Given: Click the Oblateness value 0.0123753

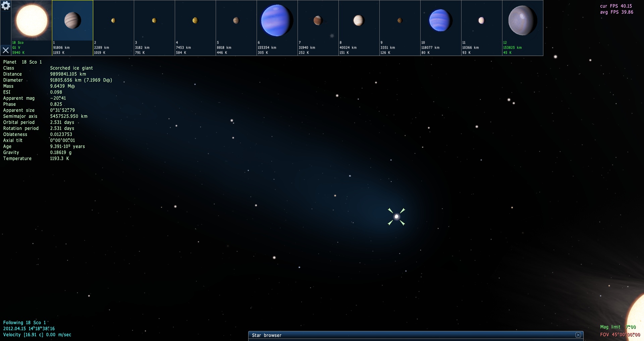Looking at the screenshot, I should 61,134.
